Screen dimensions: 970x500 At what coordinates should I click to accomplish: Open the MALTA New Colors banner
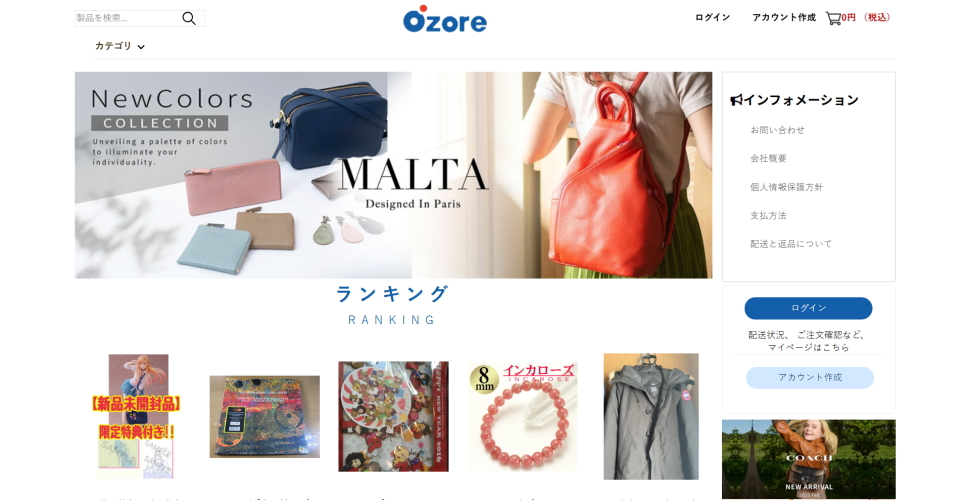[x=393, y=175]
